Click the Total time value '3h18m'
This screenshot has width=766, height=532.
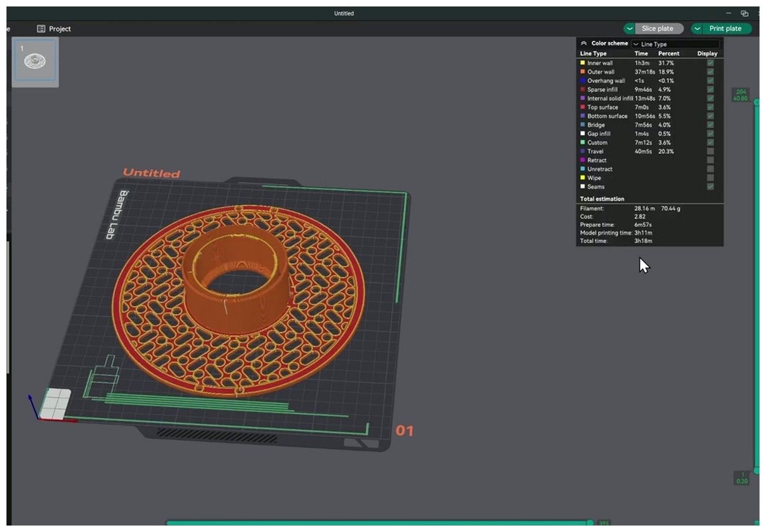pos(643,241)
